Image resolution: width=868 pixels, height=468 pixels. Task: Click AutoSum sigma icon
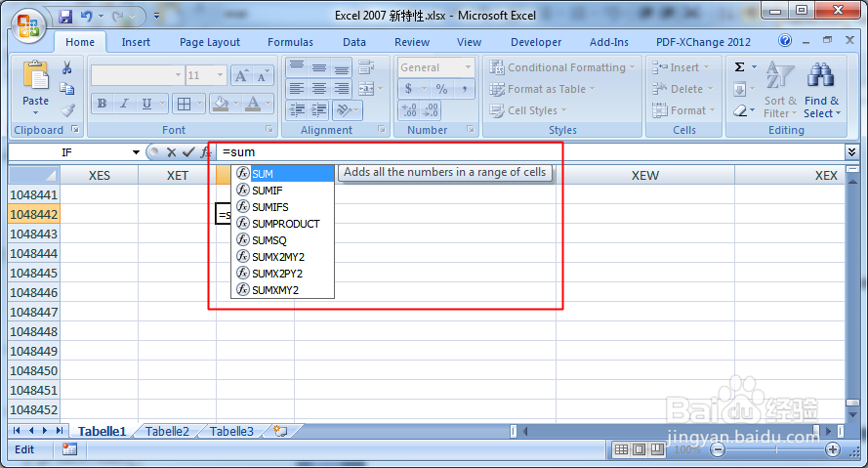pyautogui.click(x=739, y=67)
